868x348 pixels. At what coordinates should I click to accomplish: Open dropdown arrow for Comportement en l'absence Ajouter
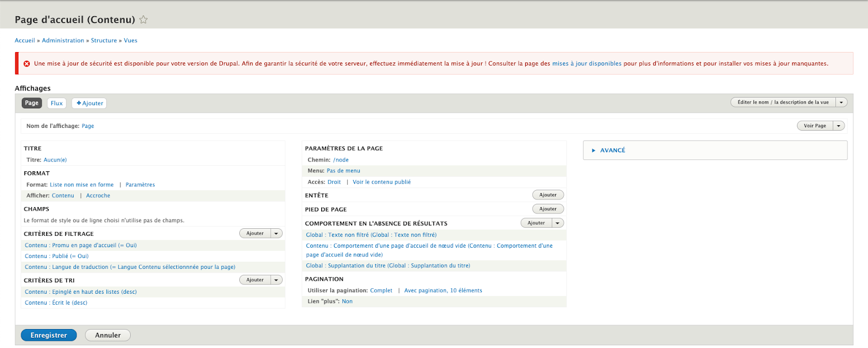[x=557, y=223]
